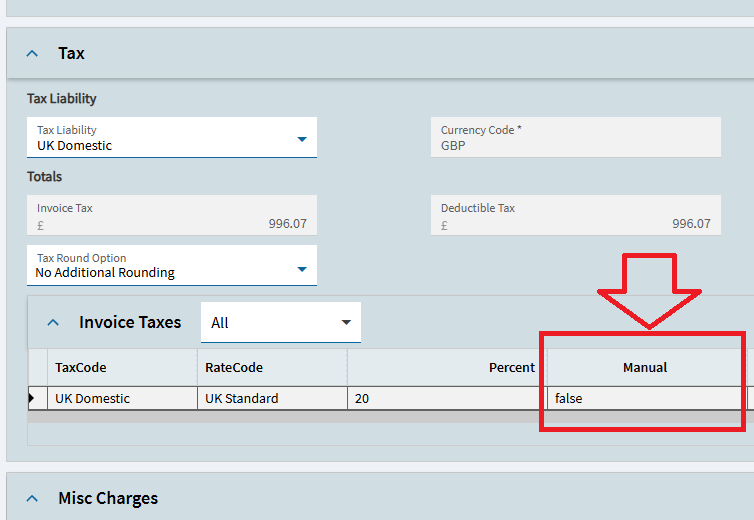Sort by the RateCode column header
Screen dimensions: 754x520
(x=272, y=368)
